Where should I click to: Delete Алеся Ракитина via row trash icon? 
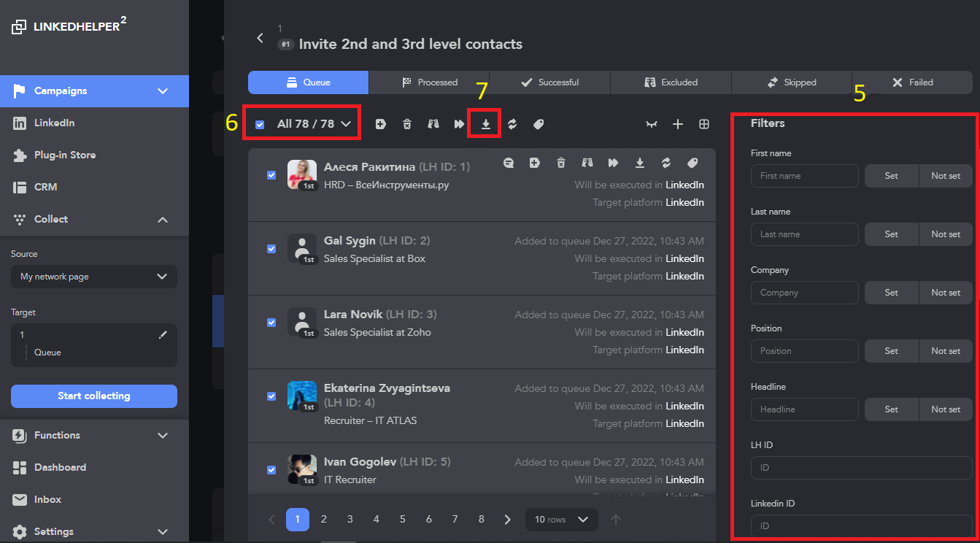point(561,163)
